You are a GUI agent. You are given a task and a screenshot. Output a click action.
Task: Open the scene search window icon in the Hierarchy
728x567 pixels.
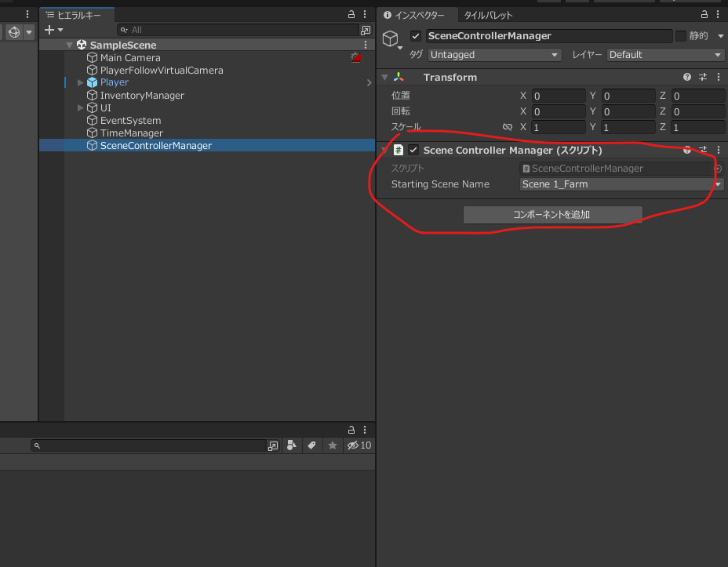(366, 30)
